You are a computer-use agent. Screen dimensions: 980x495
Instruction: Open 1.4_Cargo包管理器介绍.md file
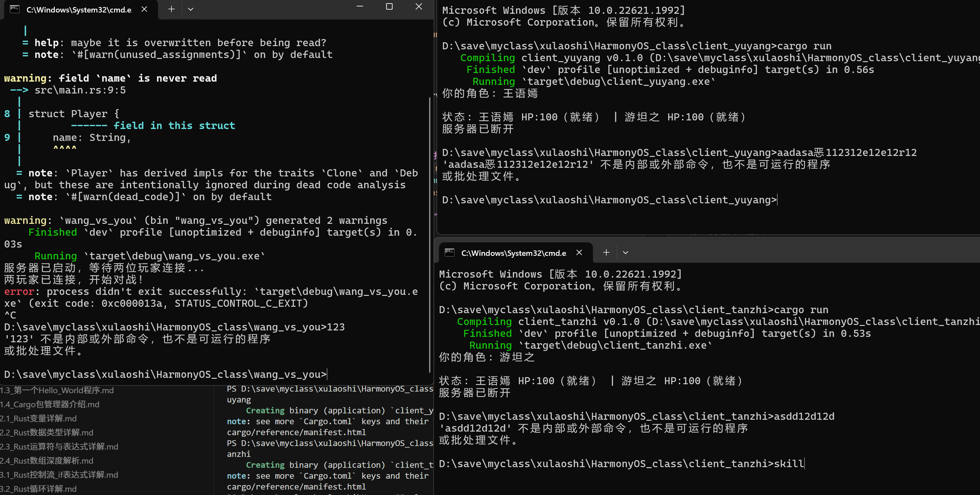click(x=50, y=404)
